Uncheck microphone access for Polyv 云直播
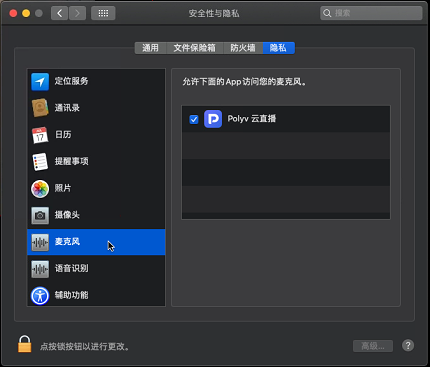The height and width of the screenshot is (369, 431). pyautogui.click(x=194, y=119)
